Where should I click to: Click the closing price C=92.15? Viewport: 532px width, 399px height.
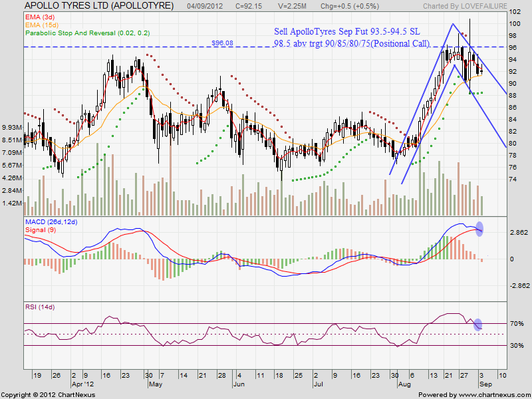click(x=249, y=6)
